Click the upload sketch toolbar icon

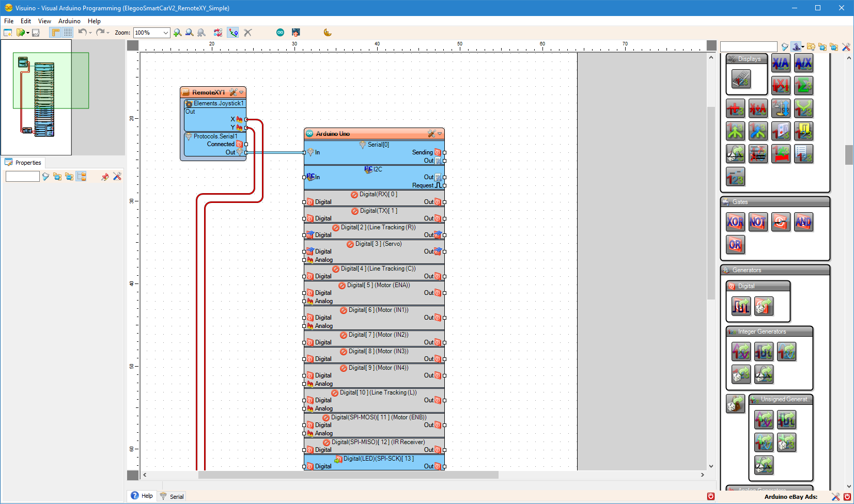coord(296,33)
